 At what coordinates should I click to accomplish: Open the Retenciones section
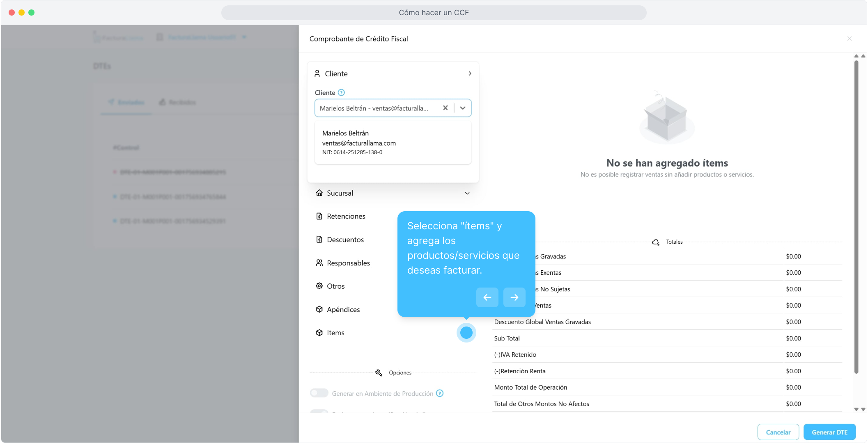click(346, 216)
